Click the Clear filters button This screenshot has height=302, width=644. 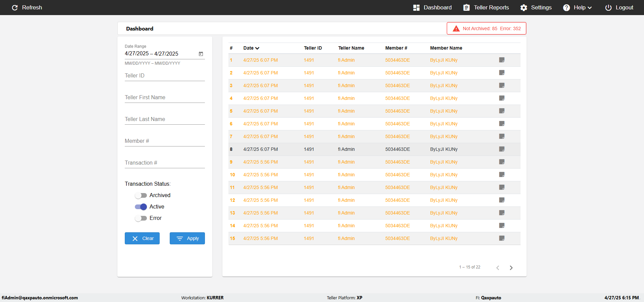click(142, 238)
